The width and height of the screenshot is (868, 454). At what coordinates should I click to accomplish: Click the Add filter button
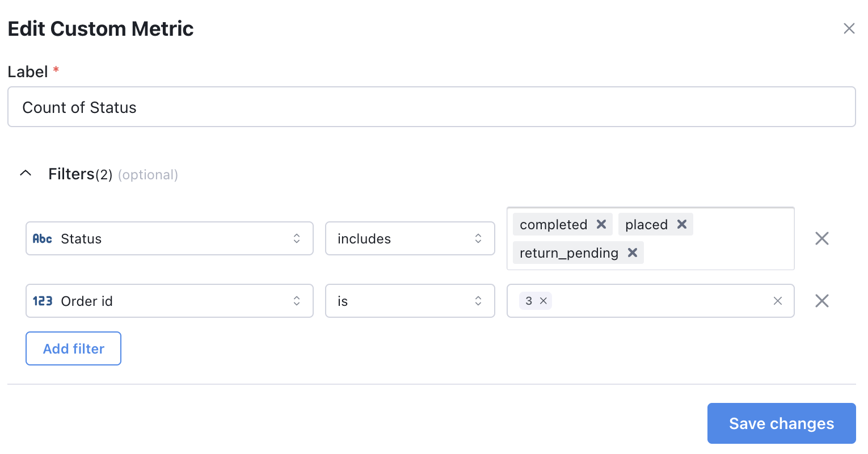(73, 348)
